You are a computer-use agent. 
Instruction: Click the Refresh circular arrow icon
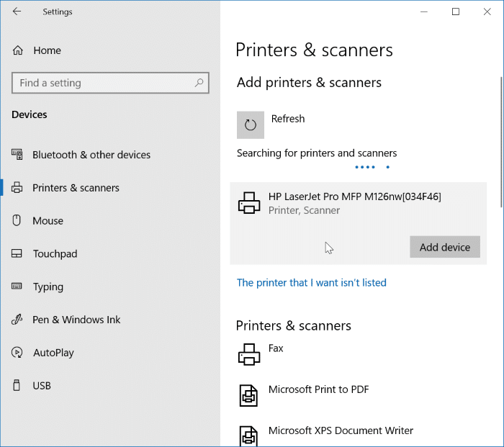(251, 125)
